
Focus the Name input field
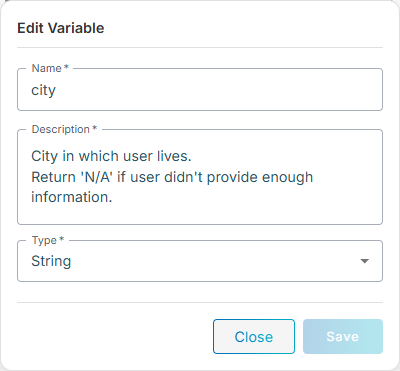click(x=200, y=90)
